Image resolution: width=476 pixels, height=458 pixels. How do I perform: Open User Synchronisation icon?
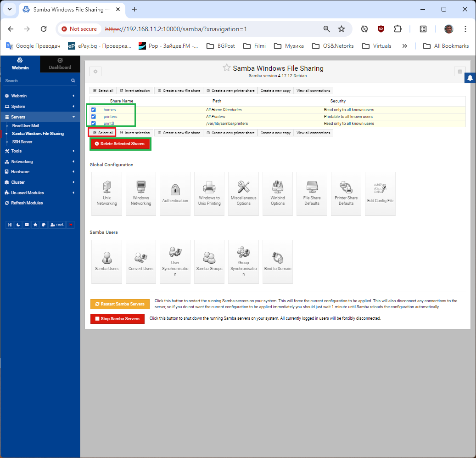175,261
